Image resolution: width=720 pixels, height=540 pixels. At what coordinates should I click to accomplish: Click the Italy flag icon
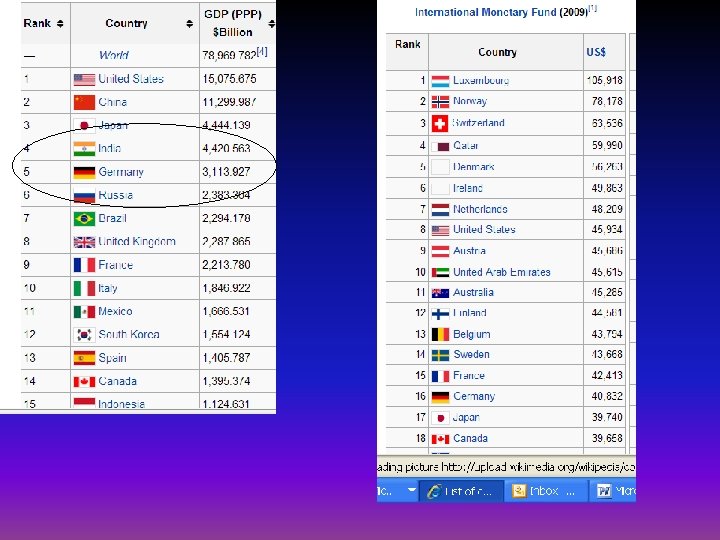pyautogui.click(x=84, y=288)
